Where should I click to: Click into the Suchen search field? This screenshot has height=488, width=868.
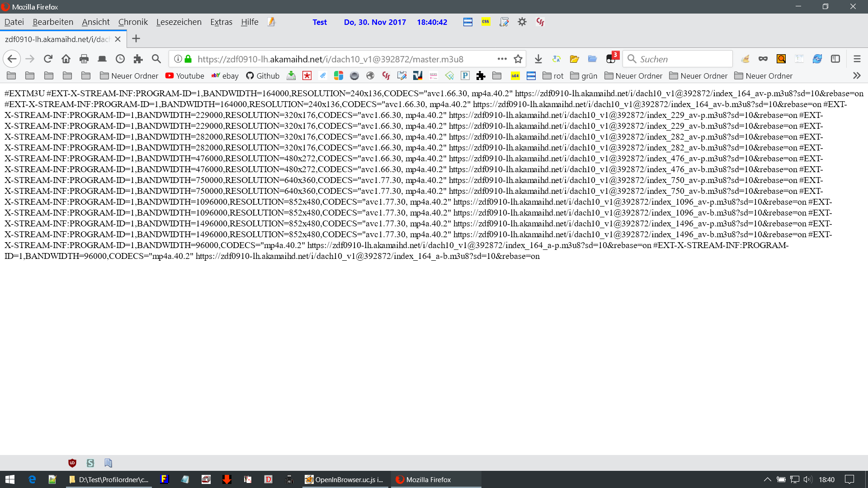coord(678,59)
